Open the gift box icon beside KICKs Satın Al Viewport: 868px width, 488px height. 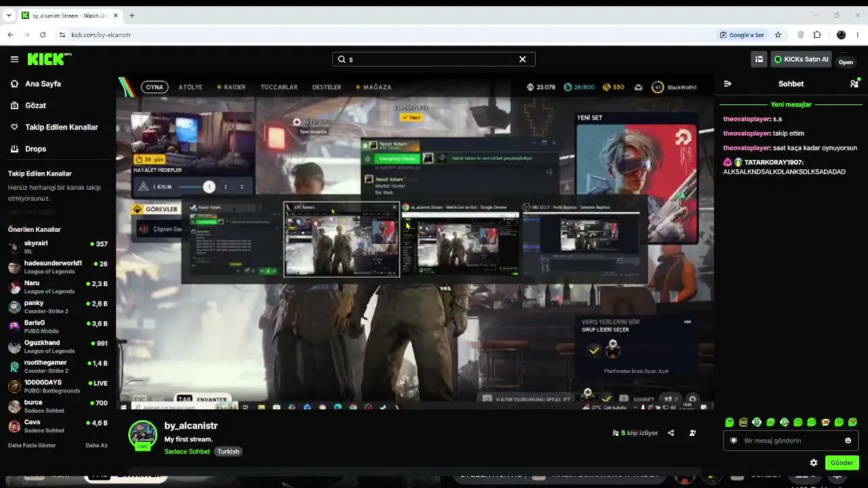[x=759, y=59]
